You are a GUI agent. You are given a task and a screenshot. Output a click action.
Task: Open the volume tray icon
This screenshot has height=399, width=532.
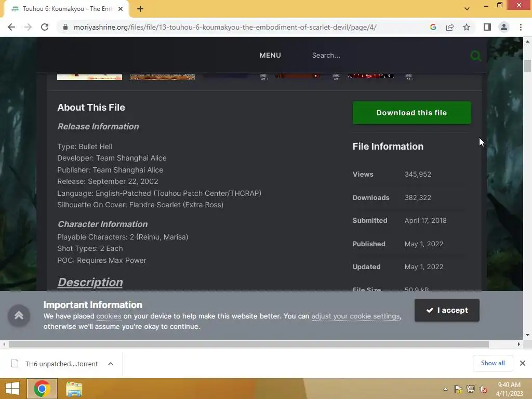pos(483,389)
